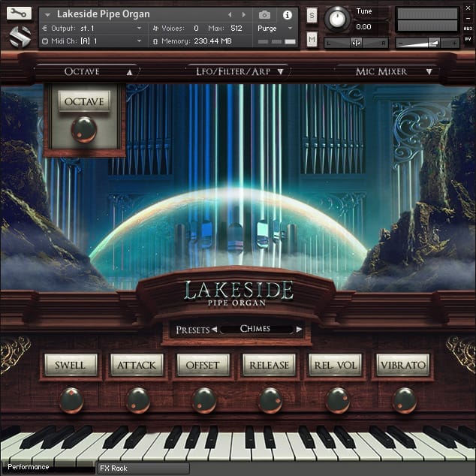Click the Voices count 0 value

[196, 29]
